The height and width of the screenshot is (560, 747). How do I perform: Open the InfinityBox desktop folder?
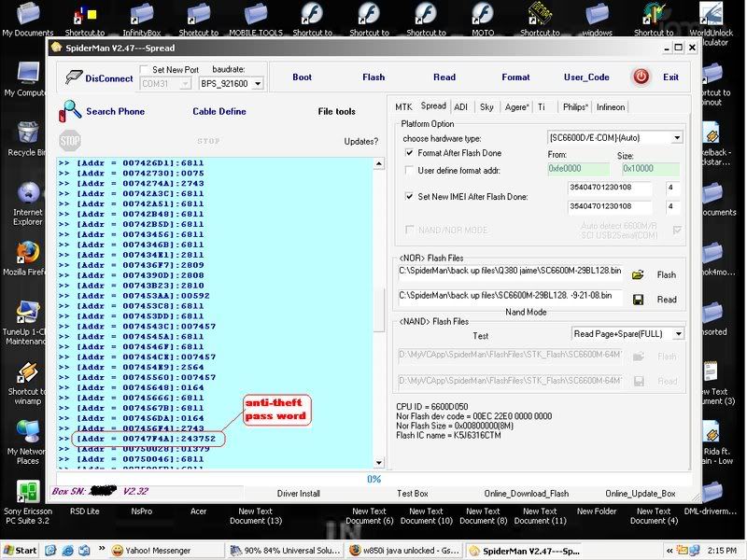tap(142, 19)
